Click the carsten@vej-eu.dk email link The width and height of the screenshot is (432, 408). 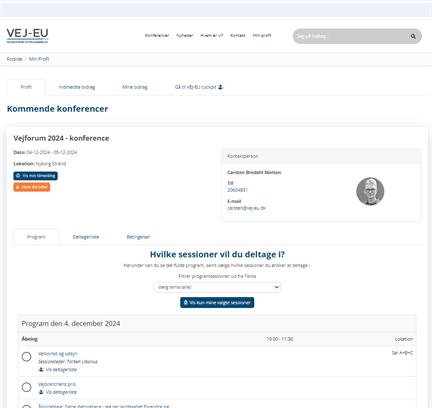click(246, 208)
